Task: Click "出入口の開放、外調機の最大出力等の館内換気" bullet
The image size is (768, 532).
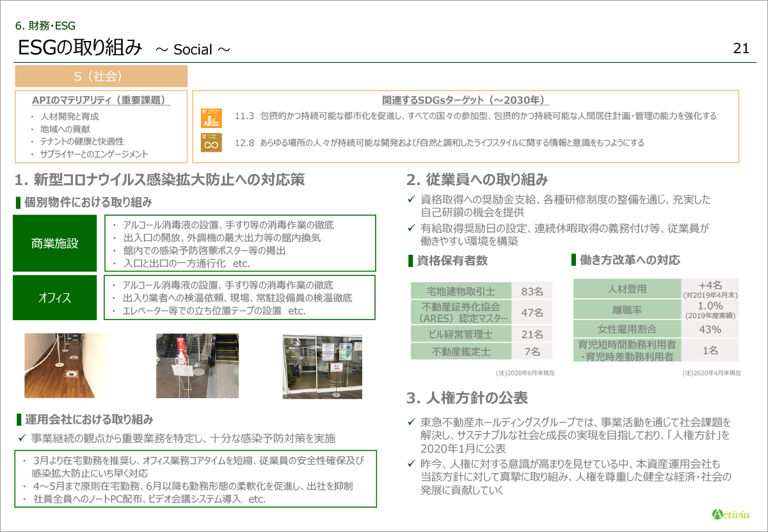Action: [221, 238]
